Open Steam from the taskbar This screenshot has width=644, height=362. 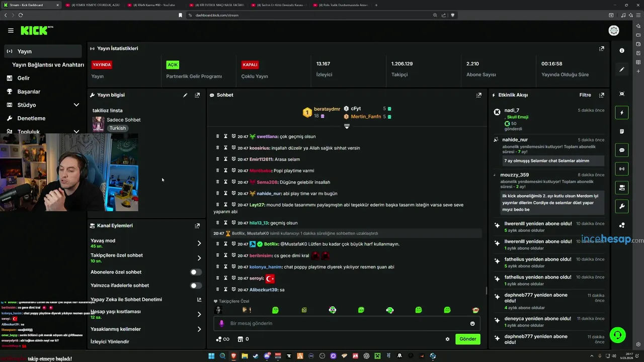click(x=256, y=356)
